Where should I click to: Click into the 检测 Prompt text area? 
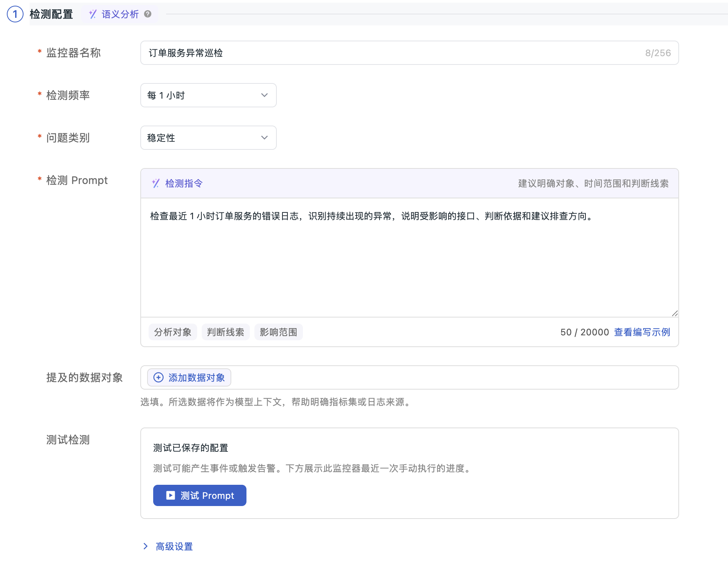pos(409,258)
